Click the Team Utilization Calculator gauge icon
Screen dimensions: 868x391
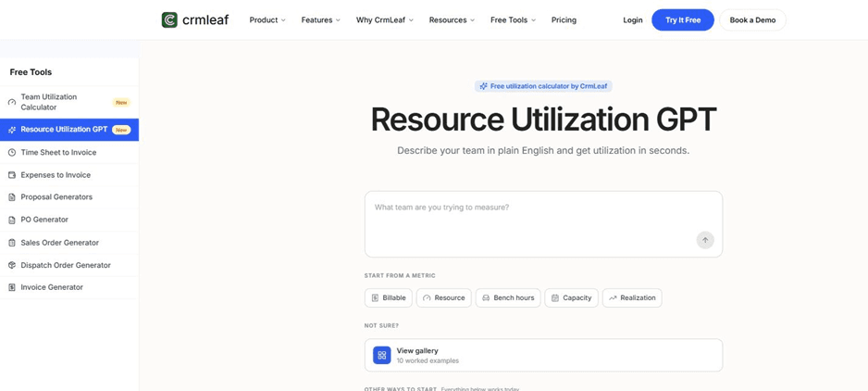12,102
